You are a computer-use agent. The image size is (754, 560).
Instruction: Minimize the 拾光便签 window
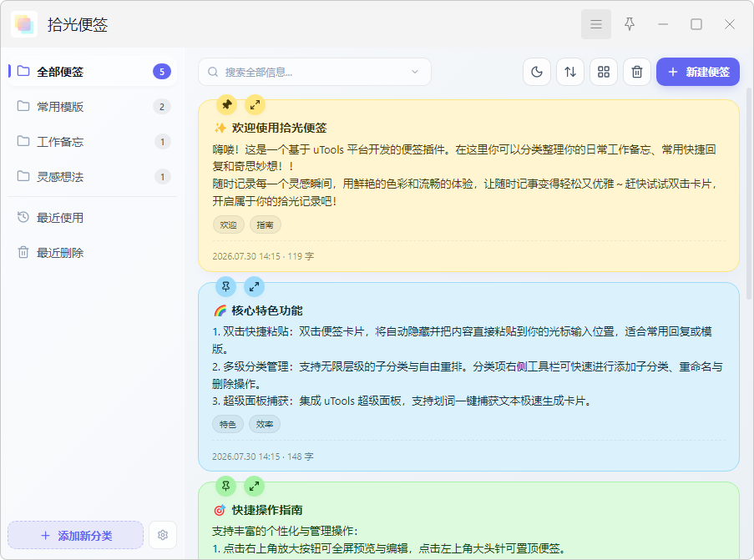point(663,24)
